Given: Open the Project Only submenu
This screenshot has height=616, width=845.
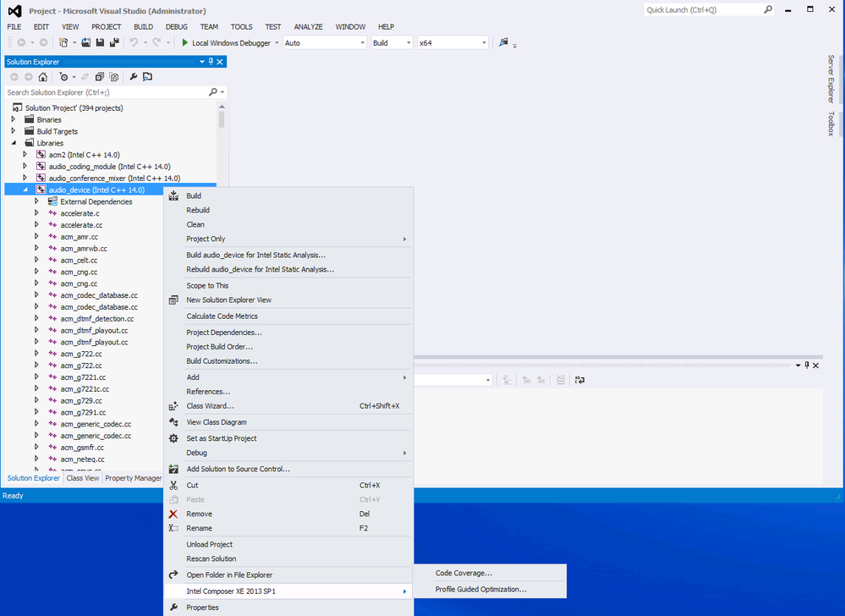Looking at the screenshot, I should point(288,239).
